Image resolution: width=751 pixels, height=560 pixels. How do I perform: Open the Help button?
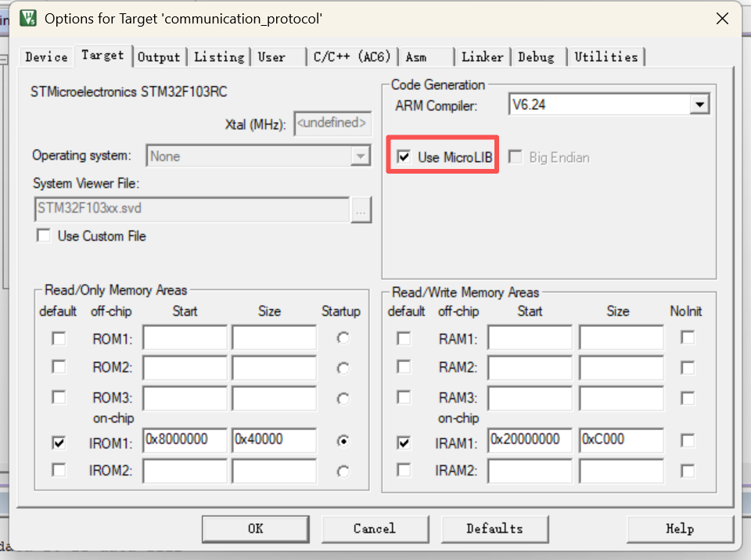click(680, 529)
